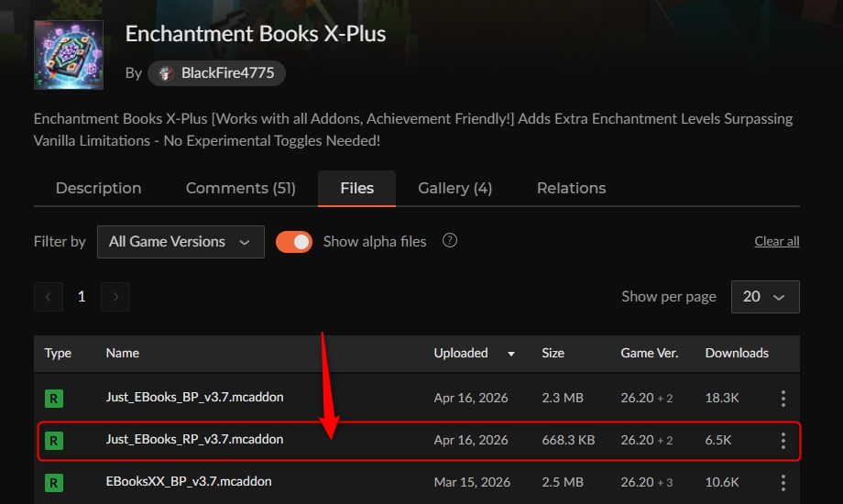This screenshot has width=843, height=504.
Task: Expand game versions +2 for Just_EBooks_RP
Action: (665, 441)
